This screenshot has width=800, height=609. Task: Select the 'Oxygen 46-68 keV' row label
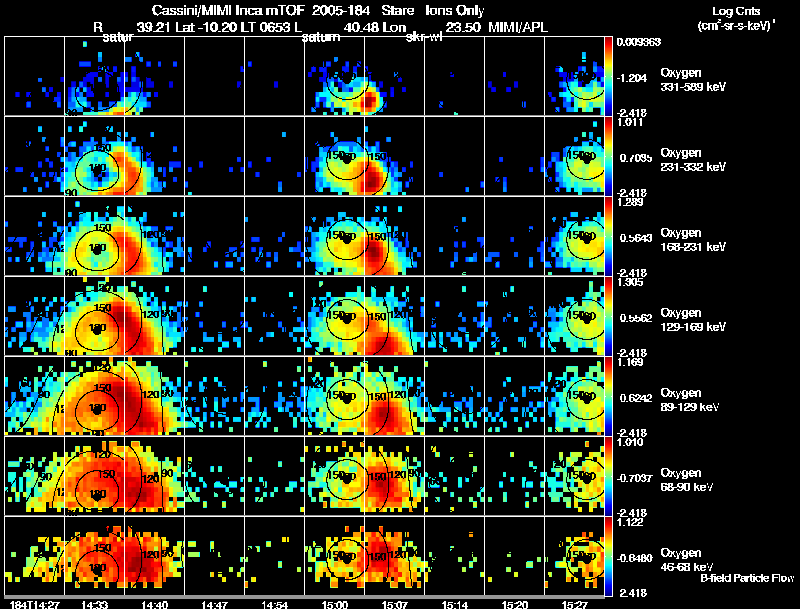[687, 560]
